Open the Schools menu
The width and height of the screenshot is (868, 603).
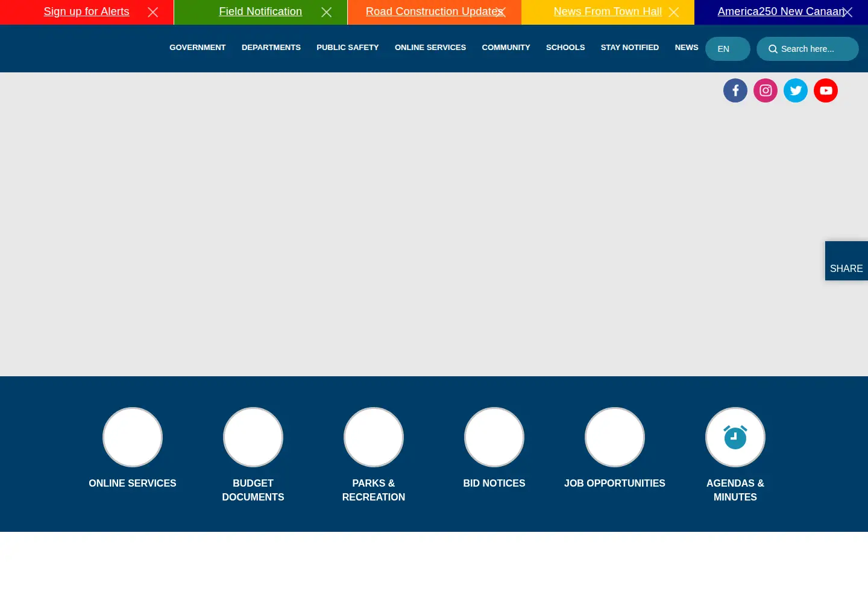565,47
